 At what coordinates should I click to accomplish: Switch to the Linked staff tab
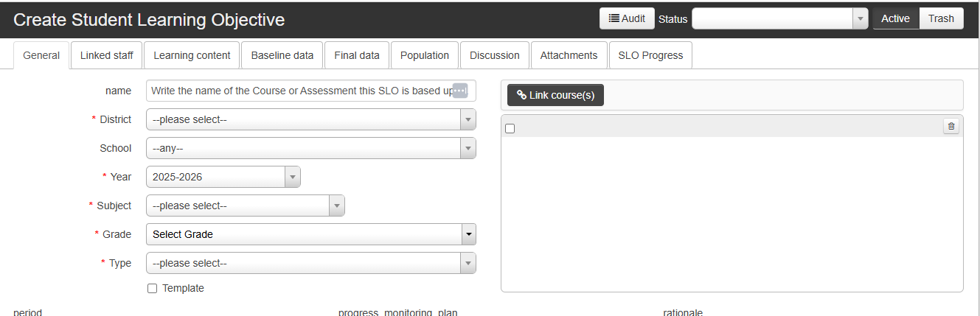coord(107,55)
